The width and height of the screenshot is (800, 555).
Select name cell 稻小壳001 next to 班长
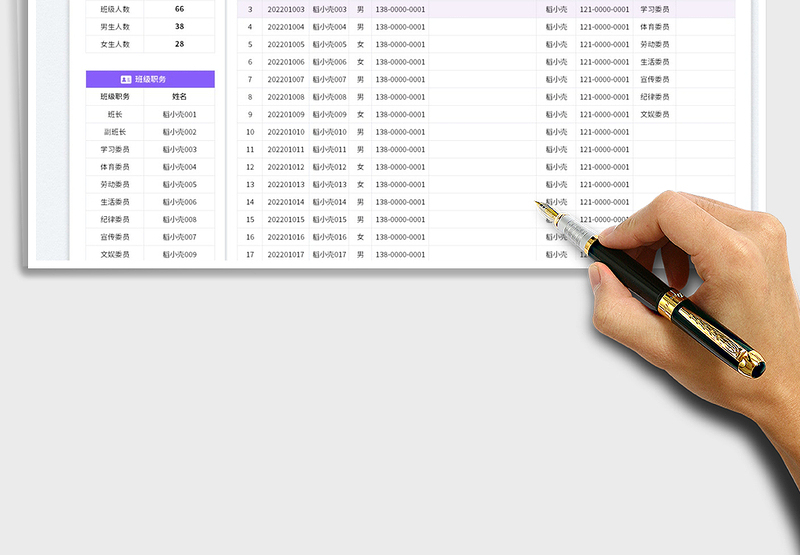point(179,114)
